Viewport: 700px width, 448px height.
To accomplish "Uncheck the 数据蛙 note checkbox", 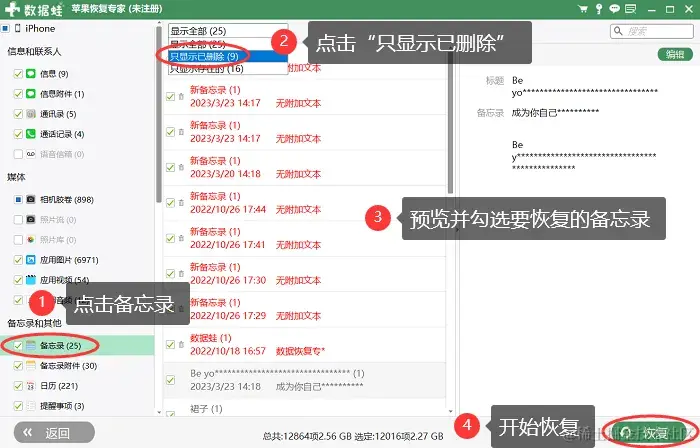I will 171,344.
